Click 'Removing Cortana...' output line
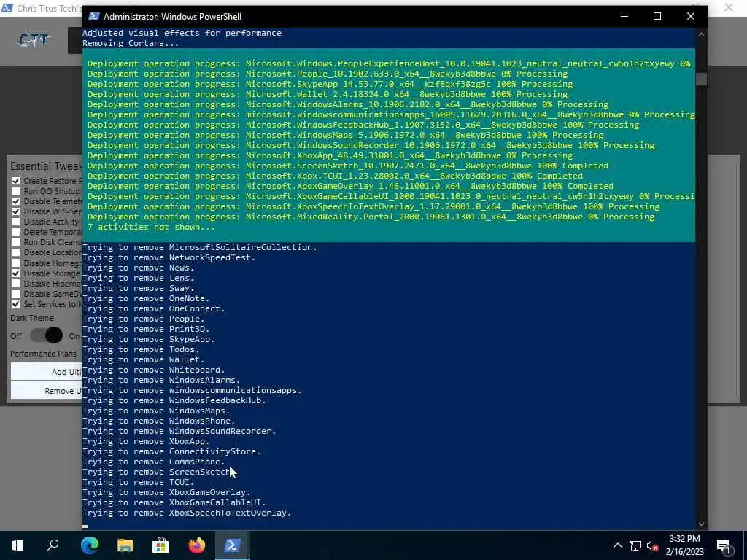 [x=131, y=43]
